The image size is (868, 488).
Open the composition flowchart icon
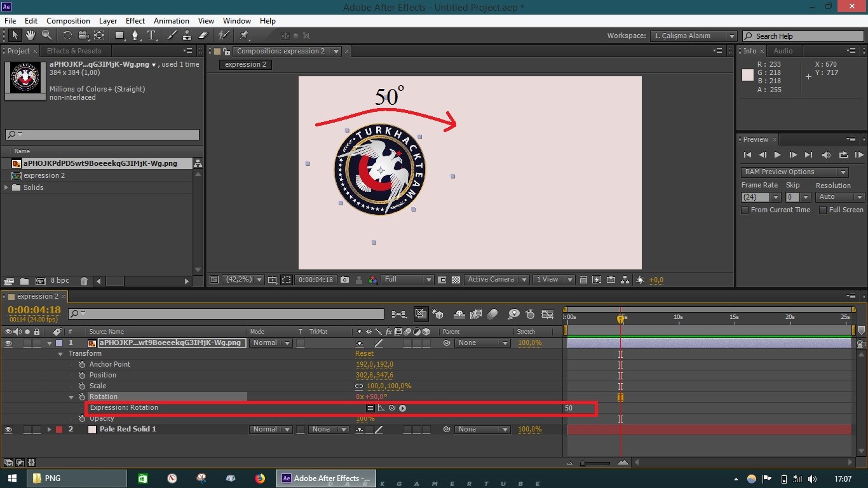[x=625, y=280]
